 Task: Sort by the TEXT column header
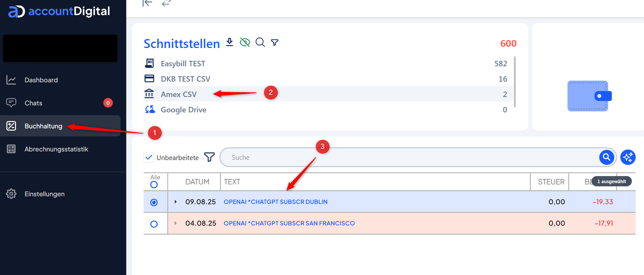point(232,182)
